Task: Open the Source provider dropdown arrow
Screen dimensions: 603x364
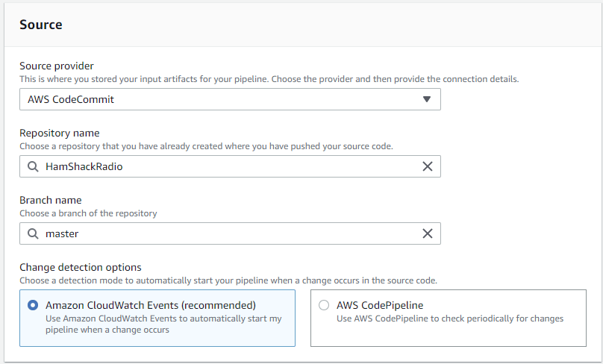Action: 426,99
